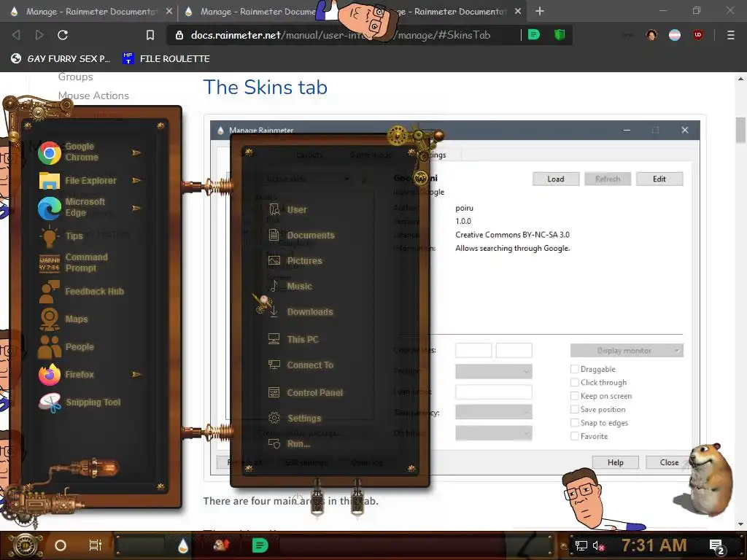Launch Command Prompt from the start menu
This screenshot has width=747, height=560.
74,262
